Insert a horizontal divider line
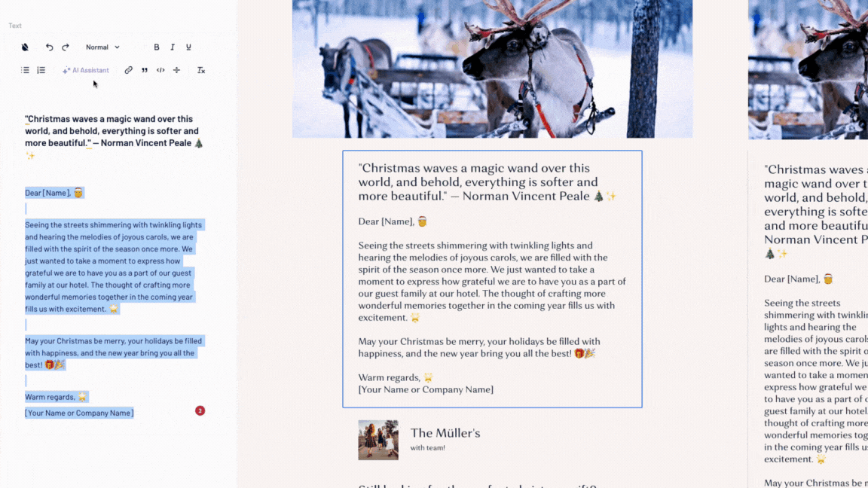The image size is (868, 488). click(176, 70)
